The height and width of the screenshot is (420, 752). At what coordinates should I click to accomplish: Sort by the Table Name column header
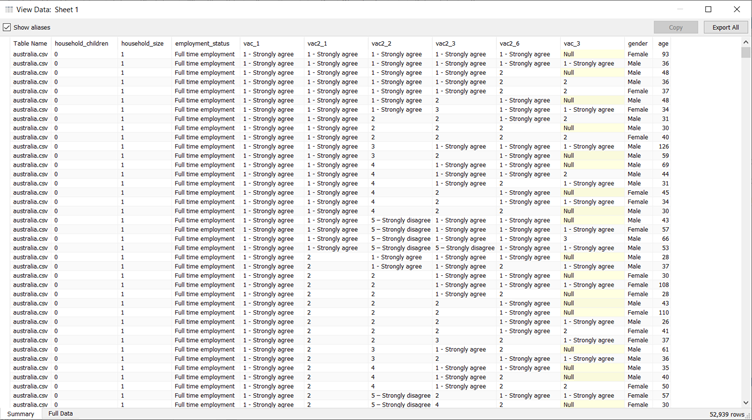click(x=30, y=44)
